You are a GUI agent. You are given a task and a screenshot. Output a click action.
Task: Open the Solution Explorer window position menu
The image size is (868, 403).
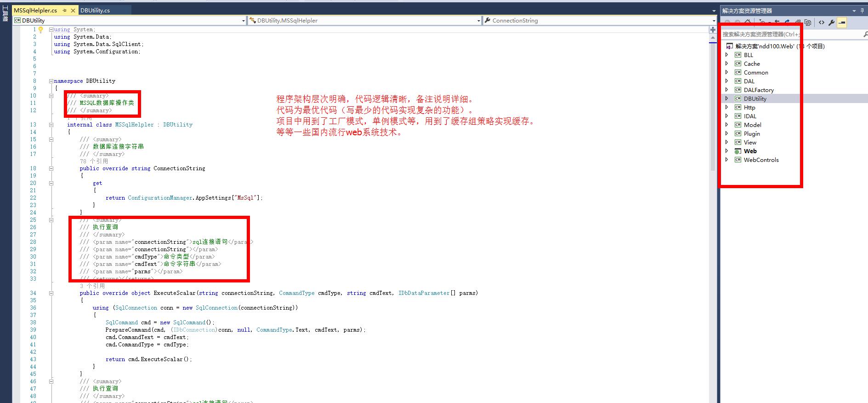click(x=854, y=10)
